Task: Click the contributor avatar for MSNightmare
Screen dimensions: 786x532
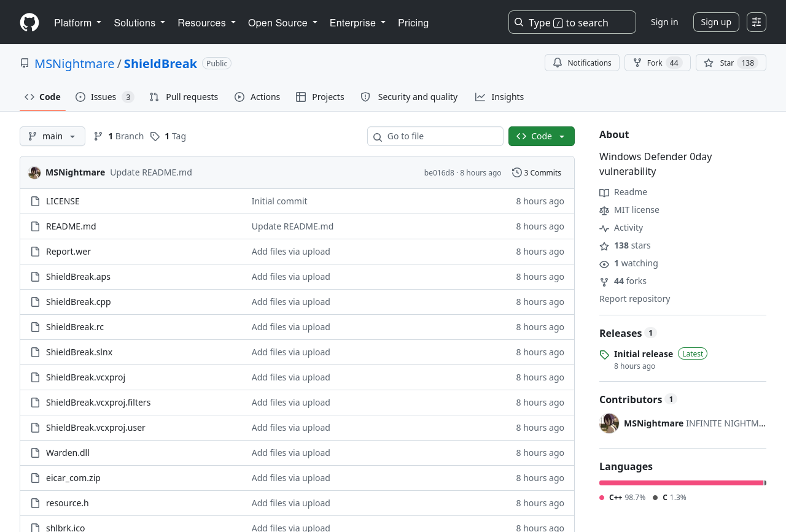Action: [x=609, y=423]
